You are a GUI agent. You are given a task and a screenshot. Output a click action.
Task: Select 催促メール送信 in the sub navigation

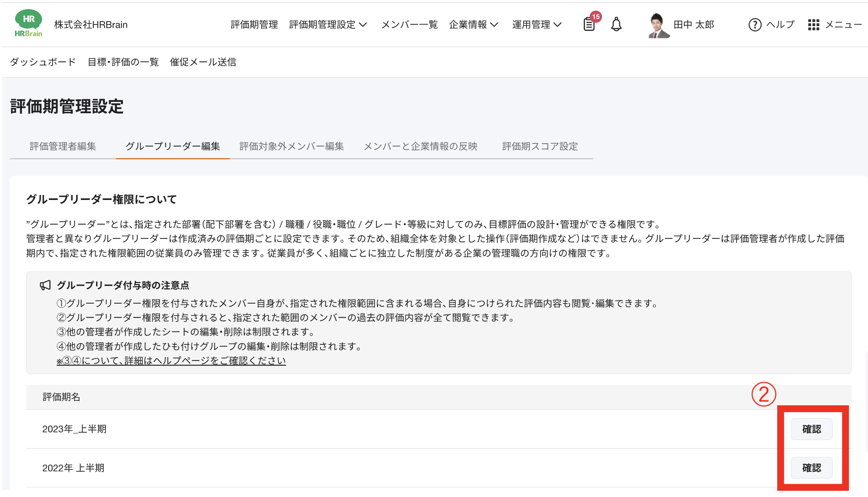click(x=203, y=61)
